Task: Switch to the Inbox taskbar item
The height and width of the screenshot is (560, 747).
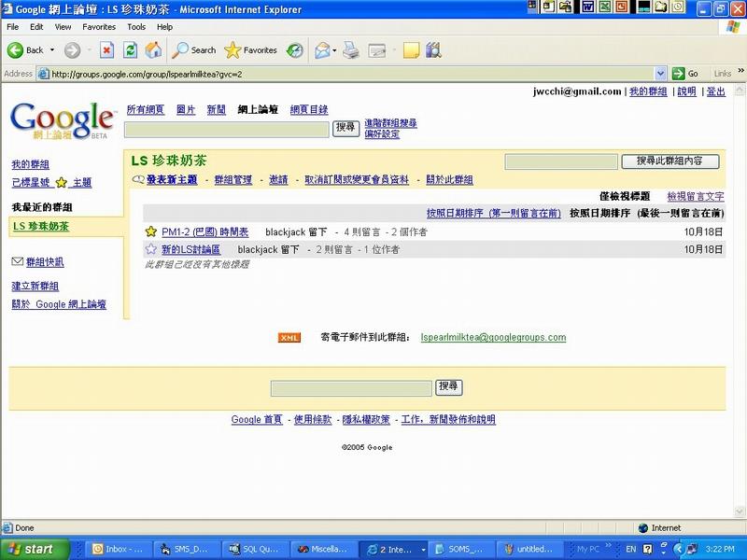Action: tap(120, 549)
